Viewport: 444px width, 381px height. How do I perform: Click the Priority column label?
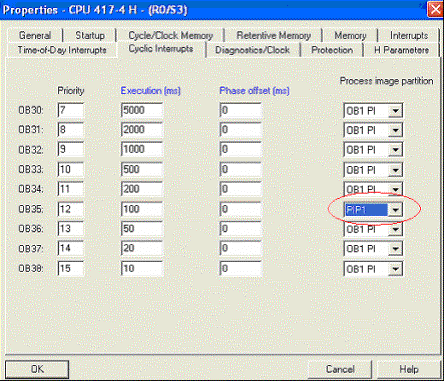(x=71, y=91)
